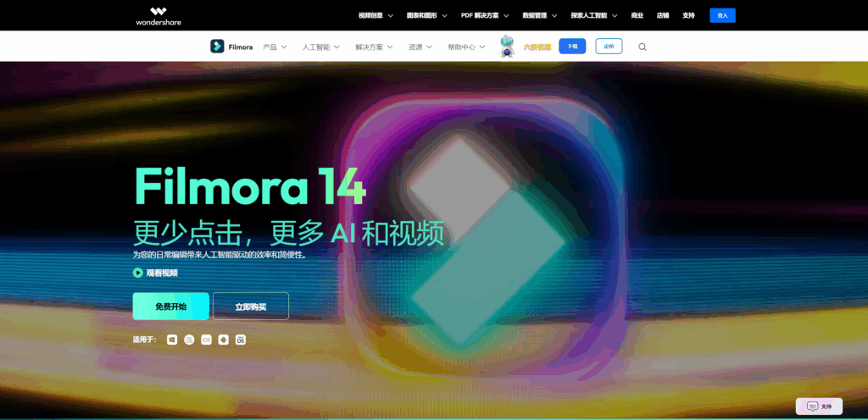Expand the 数据管理 dropdown
Viewport: 868px width, 420px height.
coord(540,15)
